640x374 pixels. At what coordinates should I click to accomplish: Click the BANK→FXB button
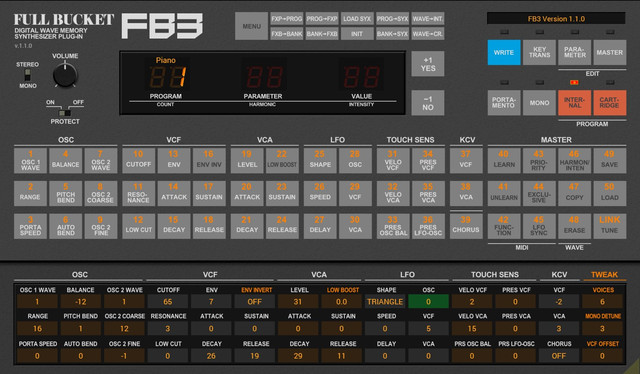point(322,34)
